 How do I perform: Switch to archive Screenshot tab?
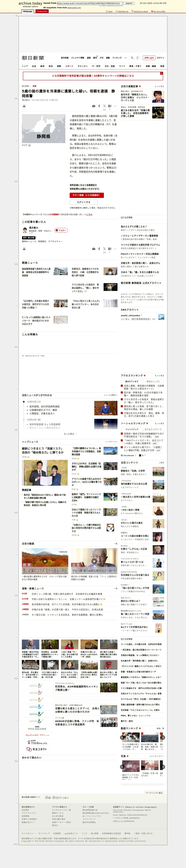42,11
